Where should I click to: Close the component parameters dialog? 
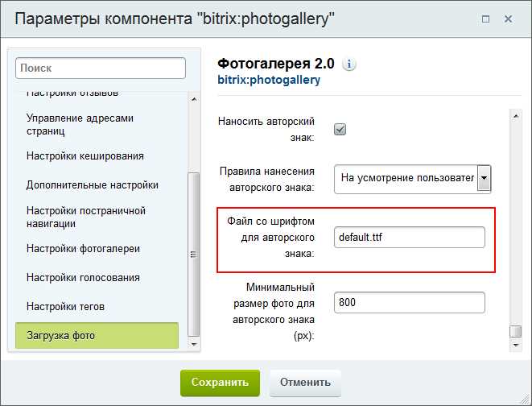pyautogui.click(x=508, y=19)
